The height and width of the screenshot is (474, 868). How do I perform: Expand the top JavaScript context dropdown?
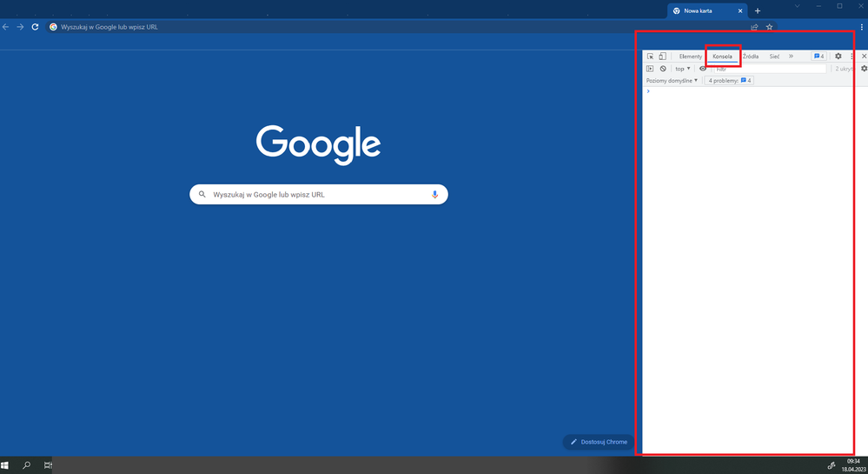click(x=683, y=69)
